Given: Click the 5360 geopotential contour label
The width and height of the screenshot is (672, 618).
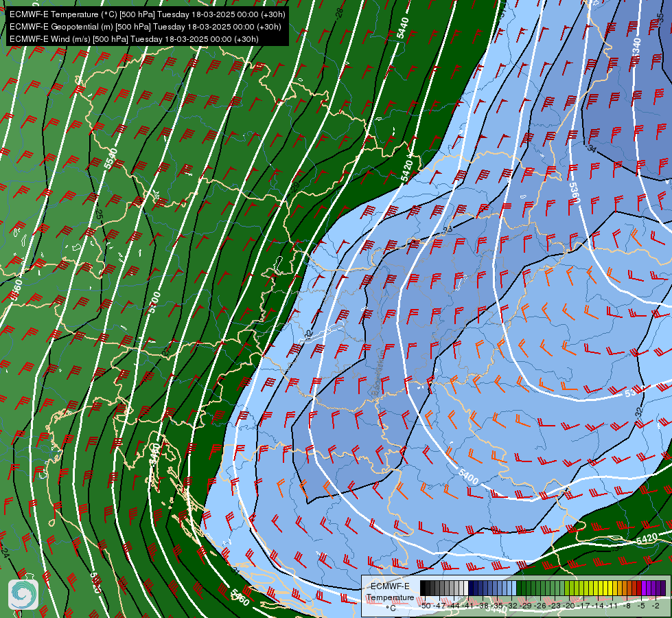Looking at the screenshot, I should pos(575,193).
